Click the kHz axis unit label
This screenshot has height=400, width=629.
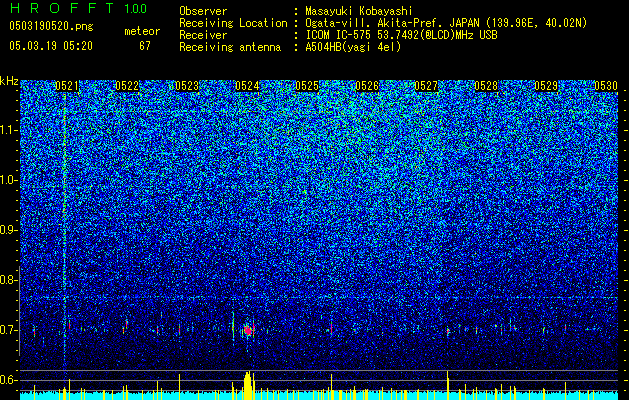(x=9, y=81)
